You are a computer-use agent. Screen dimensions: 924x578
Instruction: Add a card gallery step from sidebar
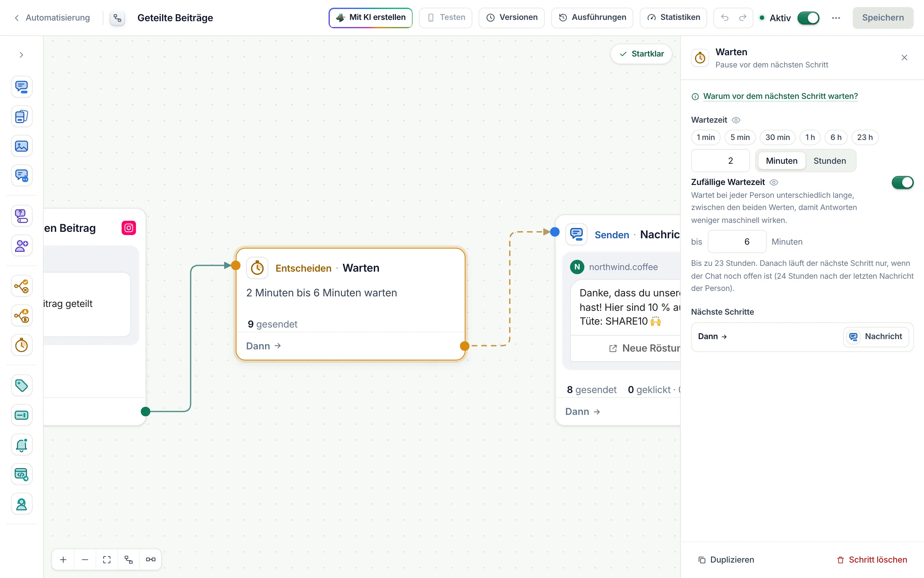click(x=21, y=116)
